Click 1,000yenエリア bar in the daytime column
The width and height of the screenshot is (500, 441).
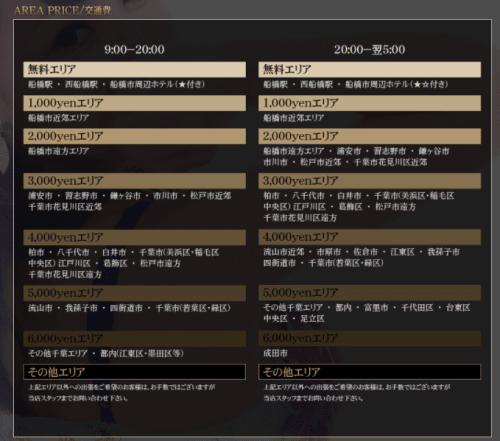coord(135,103)
